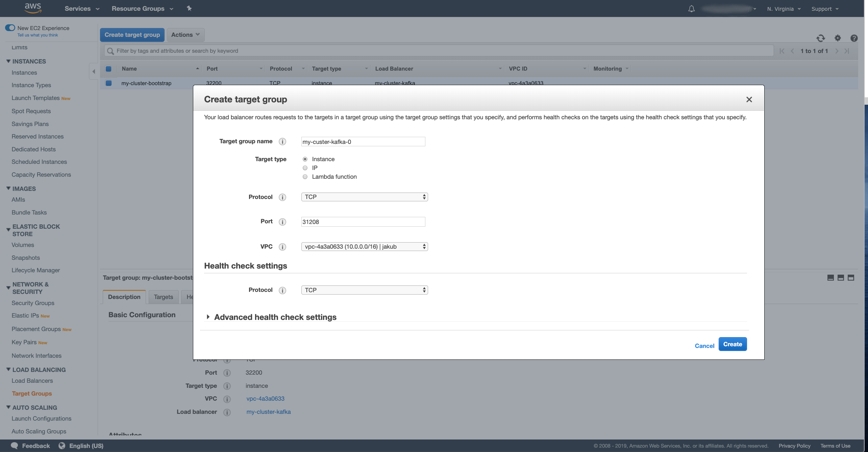The width and height of the screenshot is (868, 452).
Task: Minimize the details pane layout icon
Action: [830, 278]
